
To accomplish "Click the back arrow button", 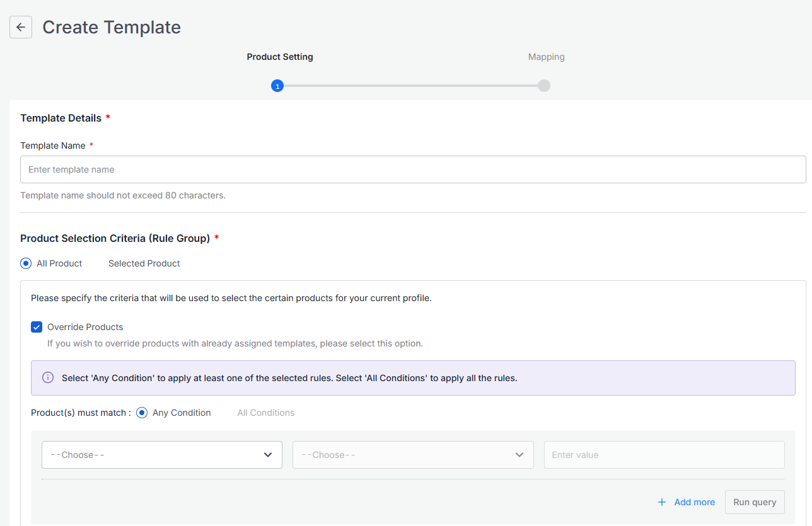I will (x=21, y=27).
